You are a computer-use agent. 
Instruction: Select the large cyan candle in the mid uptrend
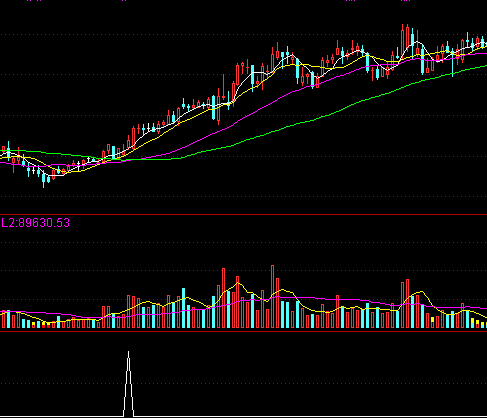pyautogui.click(x=213, y=107)
